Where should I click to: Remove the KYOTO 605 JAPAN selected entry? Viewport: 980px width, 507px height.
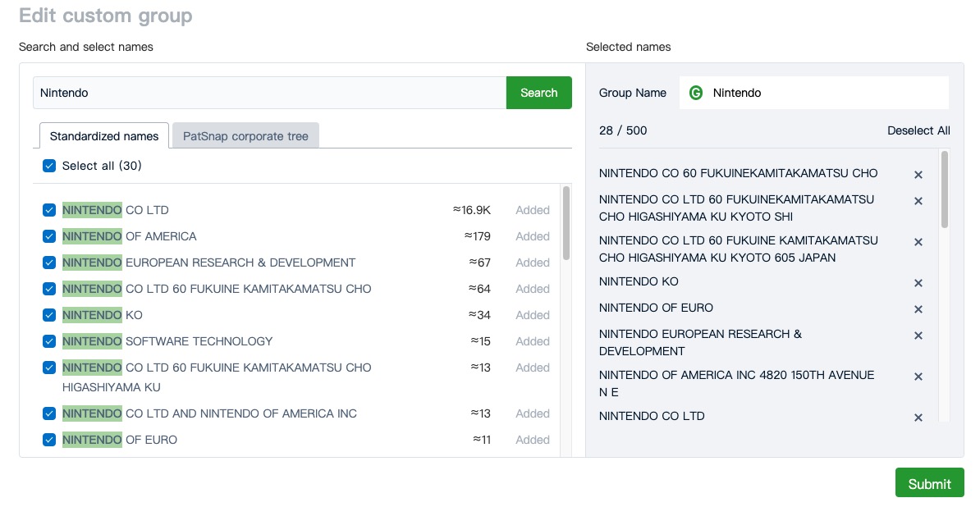tap(918, 242)
